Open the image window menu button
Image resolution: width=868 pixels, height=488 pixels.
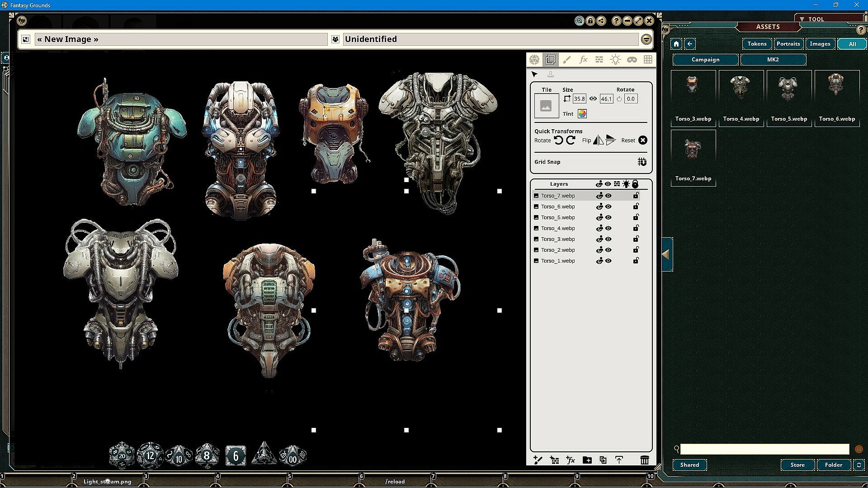tap(646, 39)
